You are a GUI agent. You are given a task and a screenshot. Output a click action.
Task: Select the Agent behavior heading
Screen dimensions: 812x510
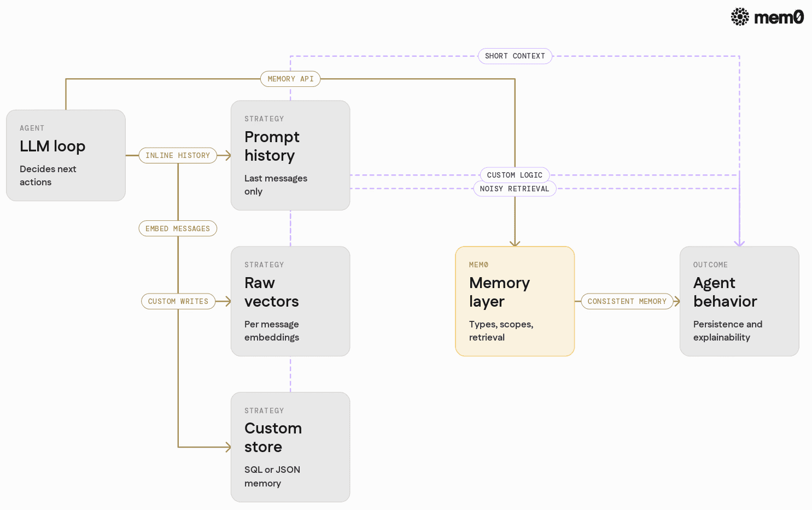coord(725,292)
